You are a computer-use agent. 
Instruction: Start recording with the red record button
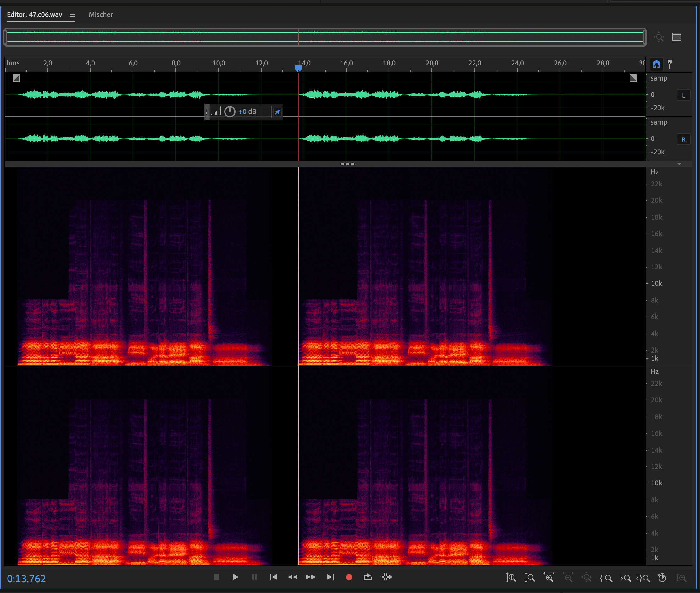(x=349, y=577)
